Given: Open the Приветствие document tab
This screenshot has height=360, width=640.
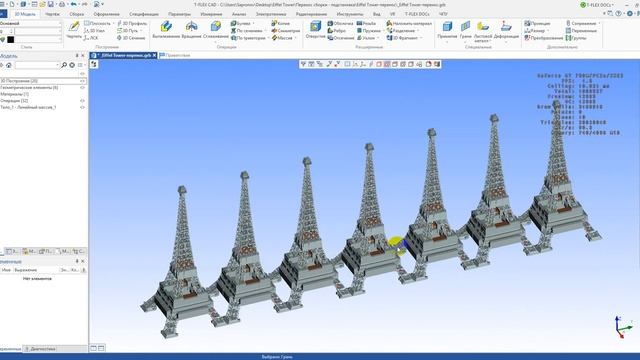Looking at the screenshot, I should click(x=176, y=55).
